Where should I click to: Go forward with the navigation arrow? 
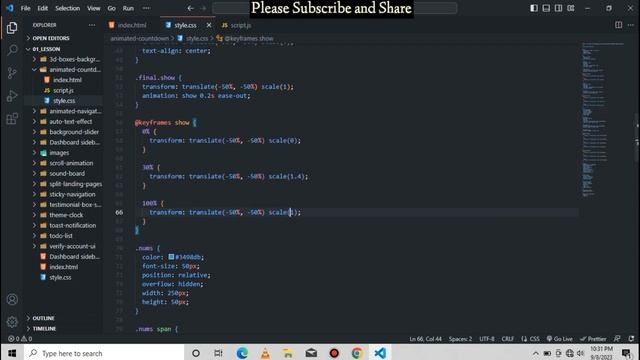coord(203,8)
